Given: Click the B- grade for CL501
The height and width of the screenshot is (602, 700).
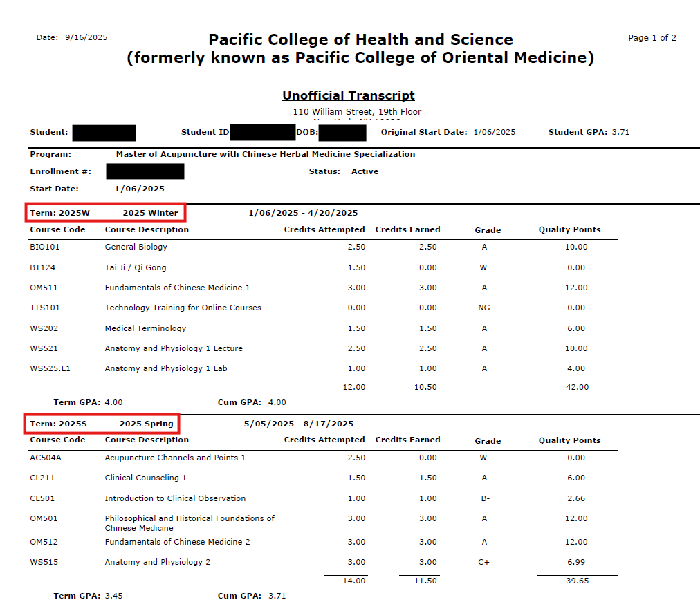Looking at the screenshot, I should pos(484,498).
